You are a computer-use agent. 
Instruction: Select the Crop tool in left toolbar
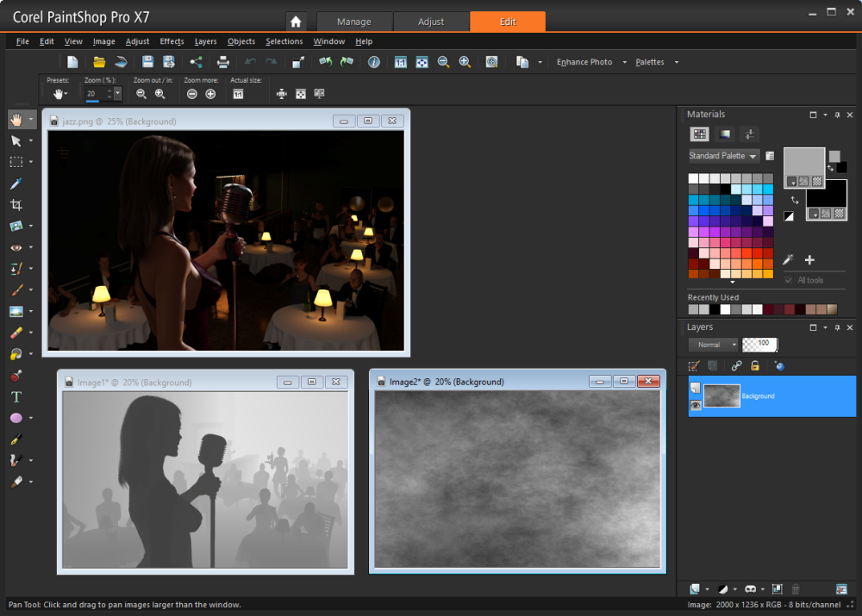[x=16, y=205]
